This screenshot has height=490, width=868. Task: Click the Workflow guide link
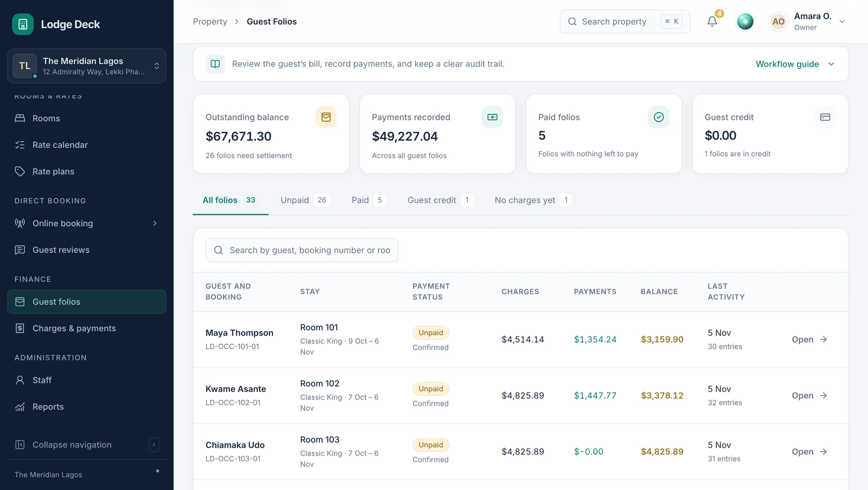coord(787,64)
